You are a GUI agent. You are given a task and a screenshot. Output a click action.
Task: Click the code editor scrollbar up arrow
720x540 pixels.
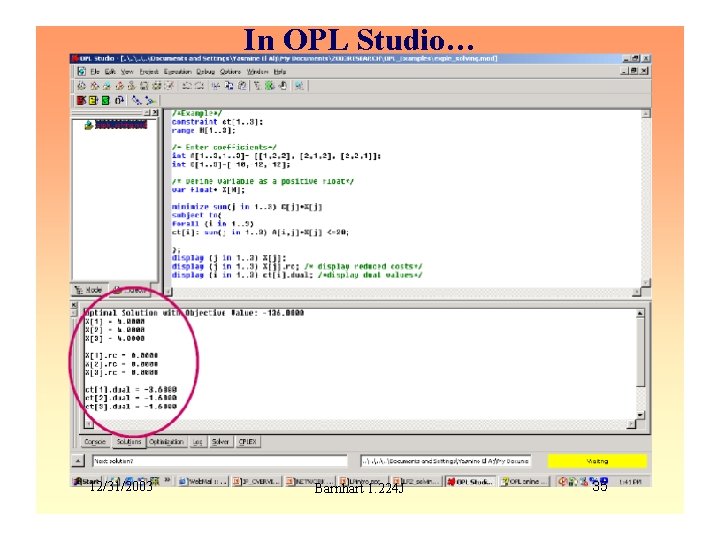click(x=646, y=113)
